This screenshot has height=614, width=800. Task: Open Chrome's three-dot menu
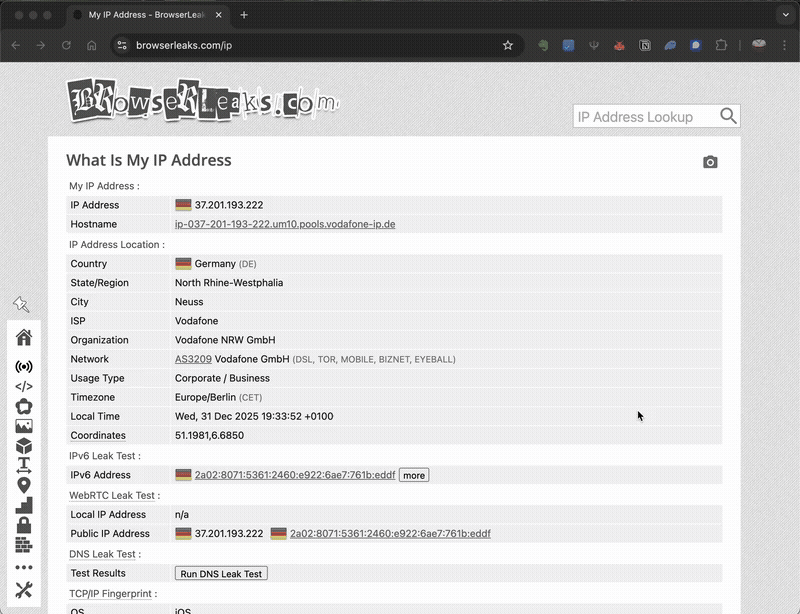[784, 45]
